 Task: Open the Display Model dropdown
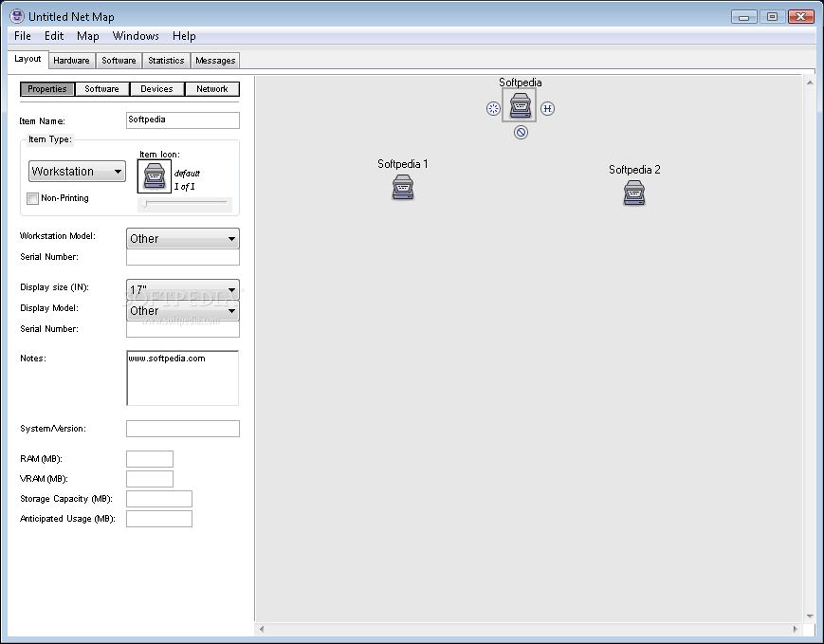(183, 311)
